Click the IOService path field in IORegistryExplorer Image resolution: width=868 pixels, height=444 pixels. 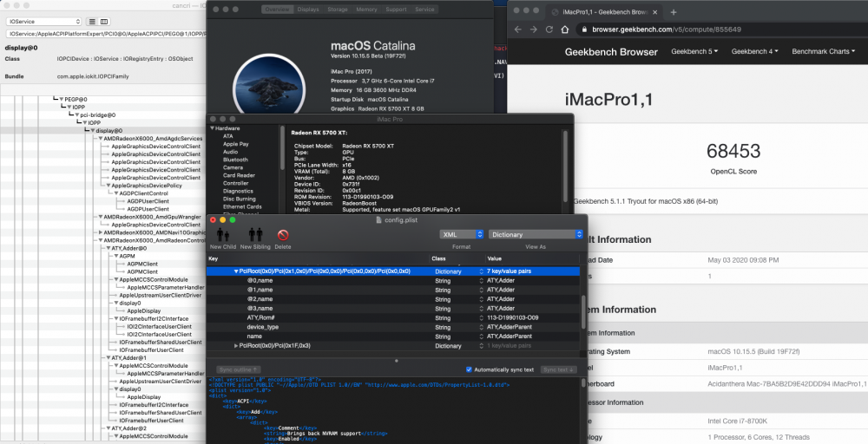[x=106, y=34]
